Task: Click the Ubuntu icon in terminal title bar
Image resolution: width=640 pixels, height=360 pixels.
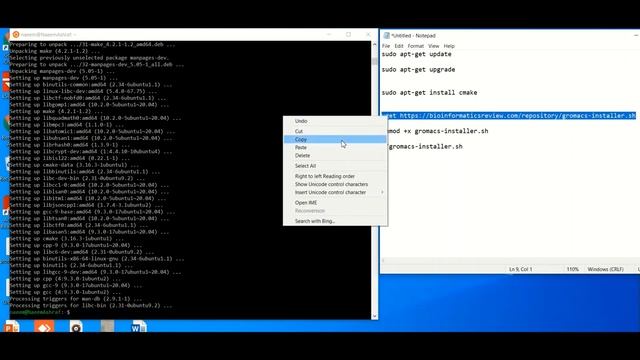Action: click(16, 35)
